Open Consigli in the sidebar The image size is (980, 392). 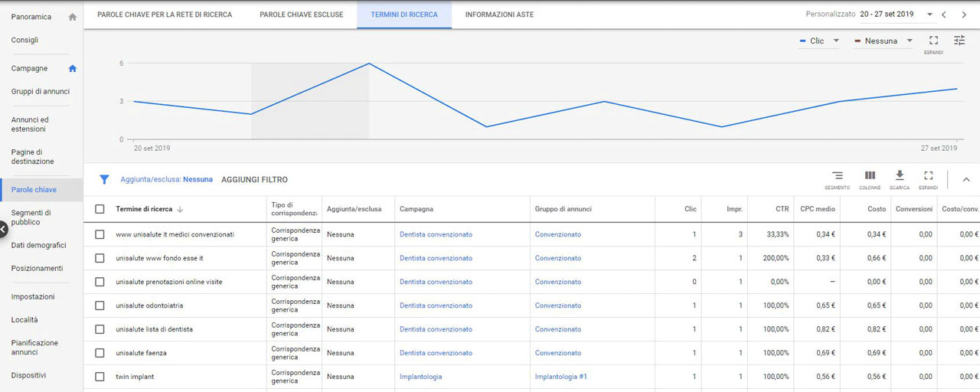pyautogui.click(x=24, y=40)
